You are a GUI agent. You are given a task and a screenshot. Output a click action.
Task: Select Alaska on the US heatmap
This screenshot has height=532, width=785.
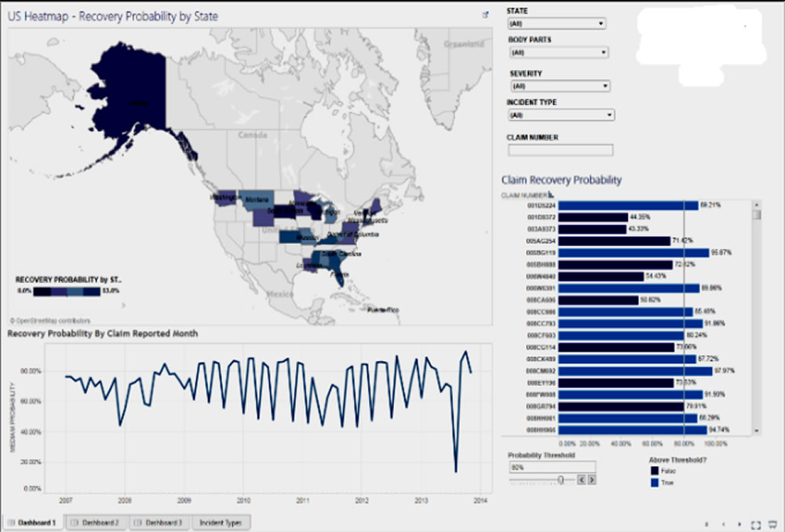pos(137,98)
